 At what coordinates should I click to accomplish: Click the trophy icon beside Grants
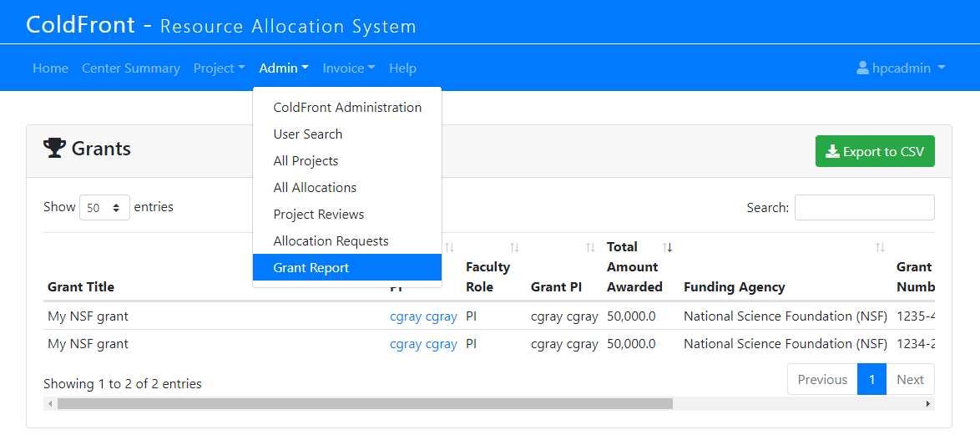54,148
